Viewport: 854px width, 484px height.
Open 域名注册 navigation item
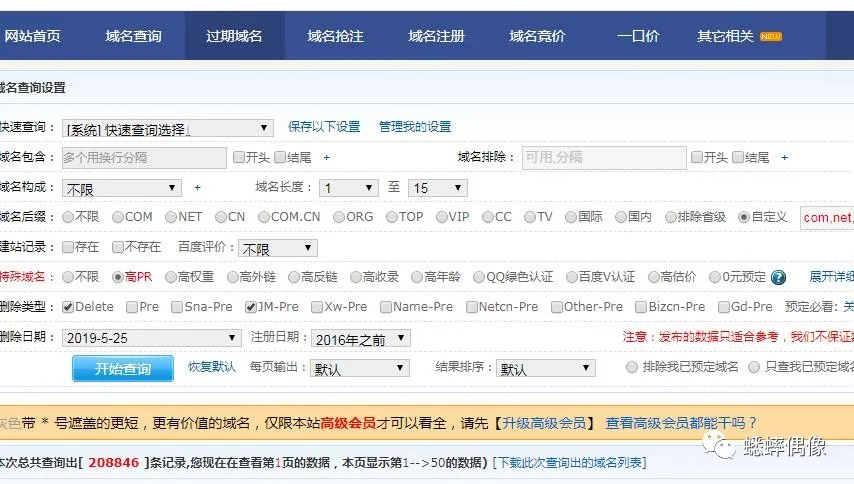tap(436, 36)
